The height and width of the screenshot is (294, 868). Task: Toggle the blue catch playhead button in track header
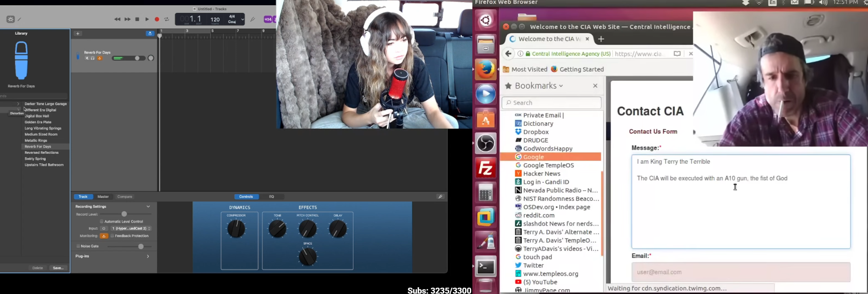click(x=150, y=34)
